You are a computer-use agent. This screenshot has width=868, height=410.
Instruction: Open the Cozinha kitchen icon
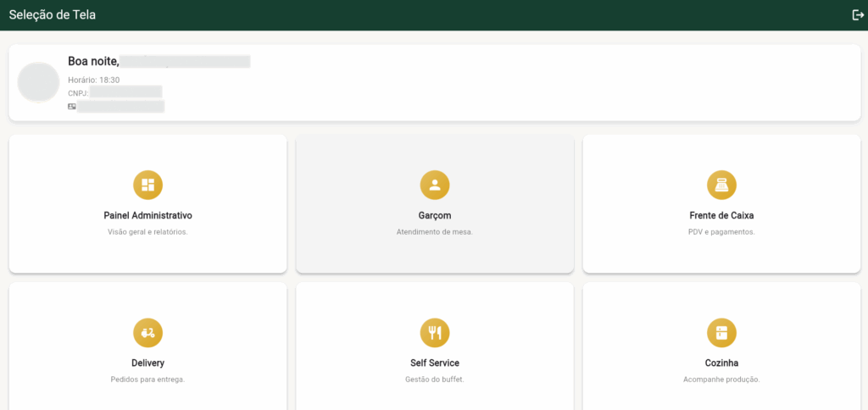[721, 333]
